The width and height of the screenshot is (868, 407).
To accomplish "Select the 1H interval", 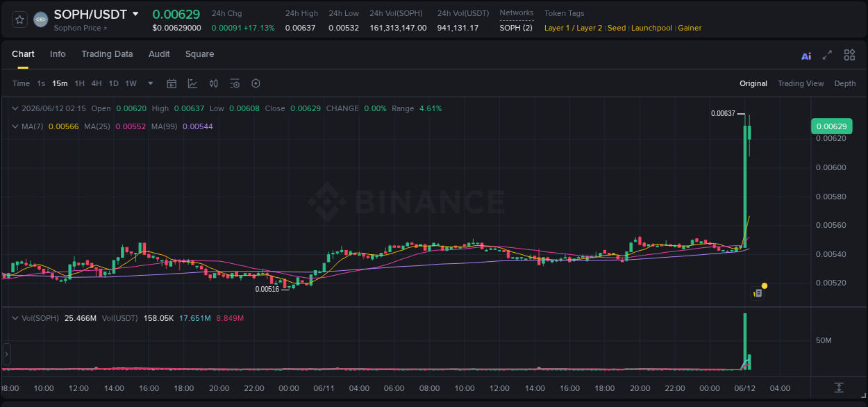I will click(x=79, y=83).
